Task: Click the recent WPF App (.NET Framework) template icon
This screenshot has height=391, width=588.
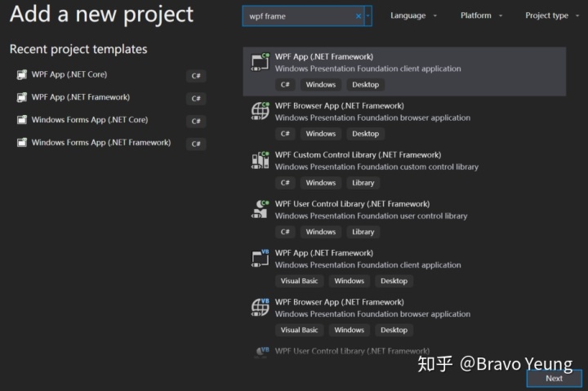Action: point(22,97)
